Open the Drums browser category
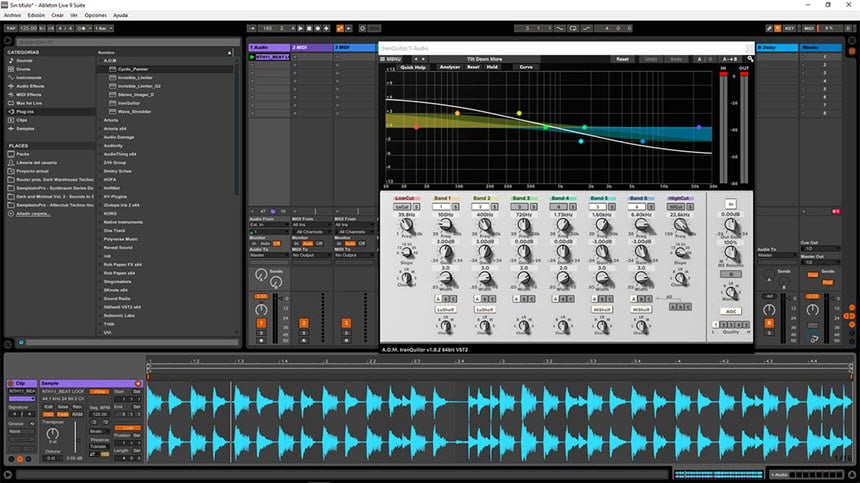860x483 pixels. click(23, 69)
